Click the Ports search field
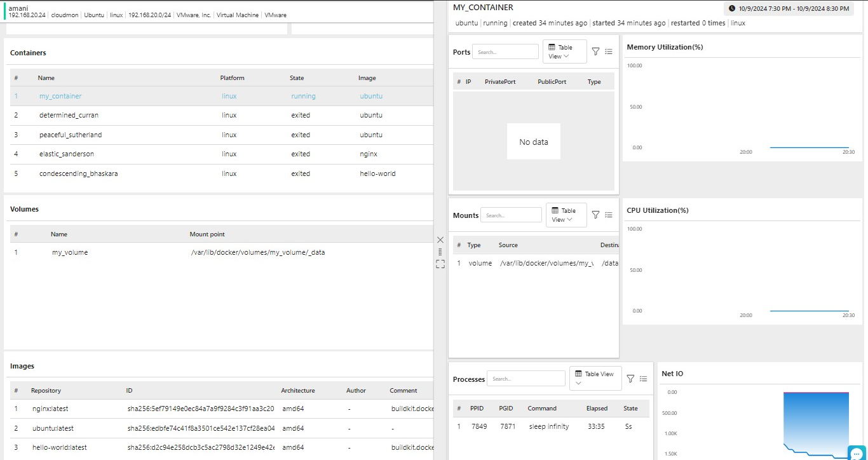 click(505, 52)
